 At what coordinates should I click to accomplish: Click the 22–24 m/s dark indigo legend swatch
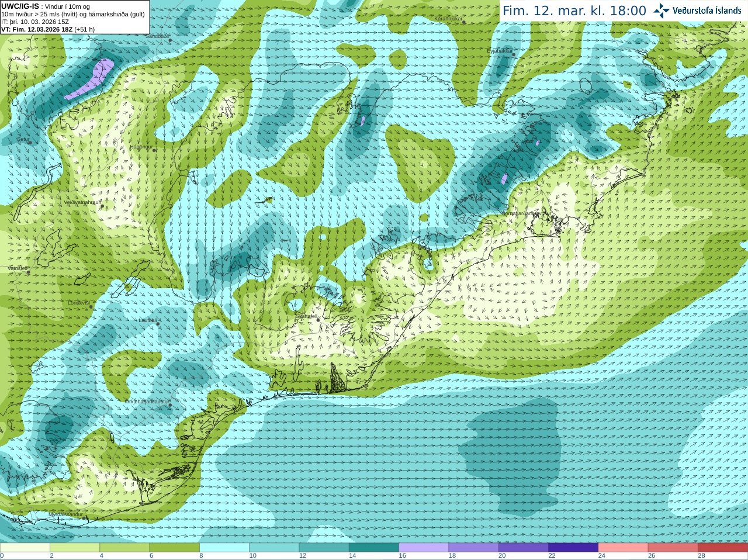click(x=573, y=548)
